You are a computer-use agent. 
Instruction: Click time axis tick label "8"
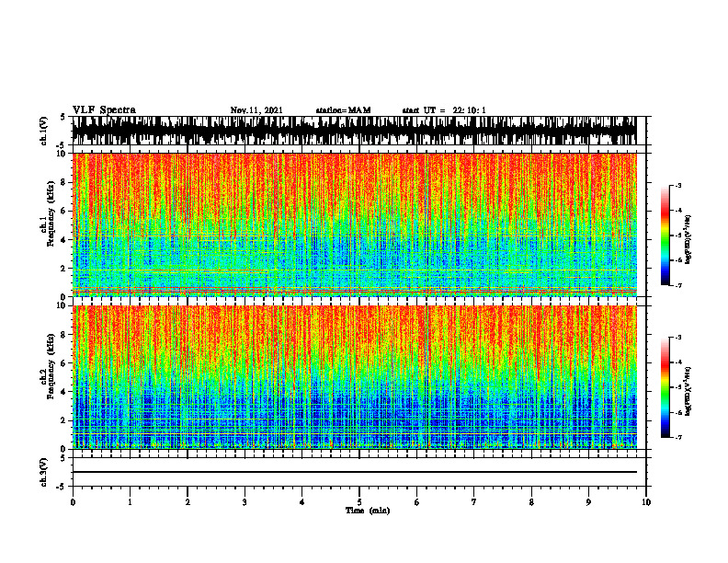click(531, 502)
